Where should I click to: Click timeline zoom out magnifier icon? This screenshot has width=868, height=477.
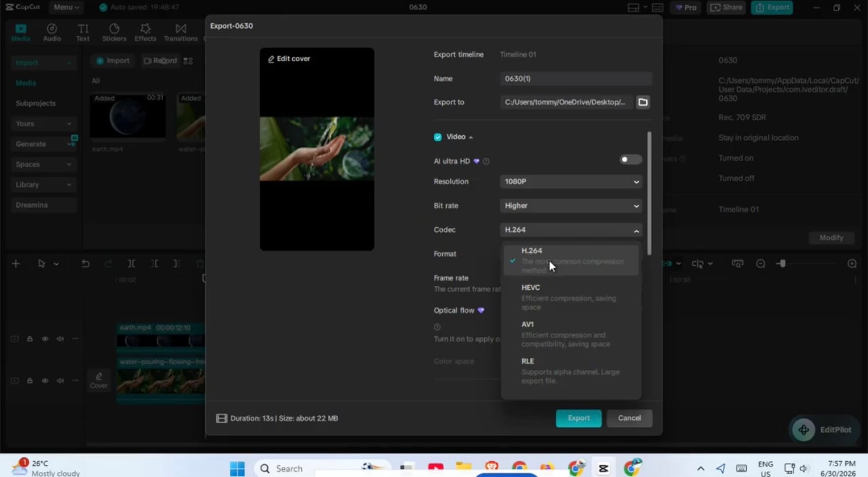[x=760, y=264]
